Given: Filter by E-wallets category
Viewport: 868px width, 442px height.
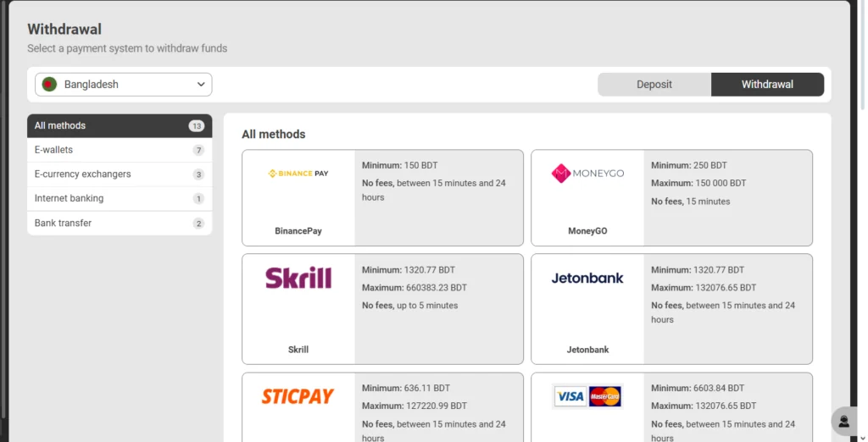Looking at the screenshot, I should pos(120,150).
